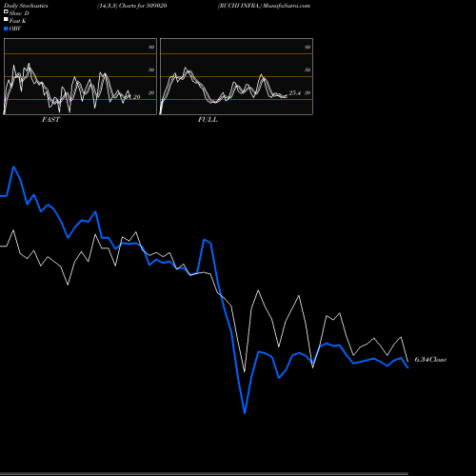Image resolution: width=476 pixels, height=476 pixels.
Task: Click the Slow D legend swatch
Action: click(6, 12)
